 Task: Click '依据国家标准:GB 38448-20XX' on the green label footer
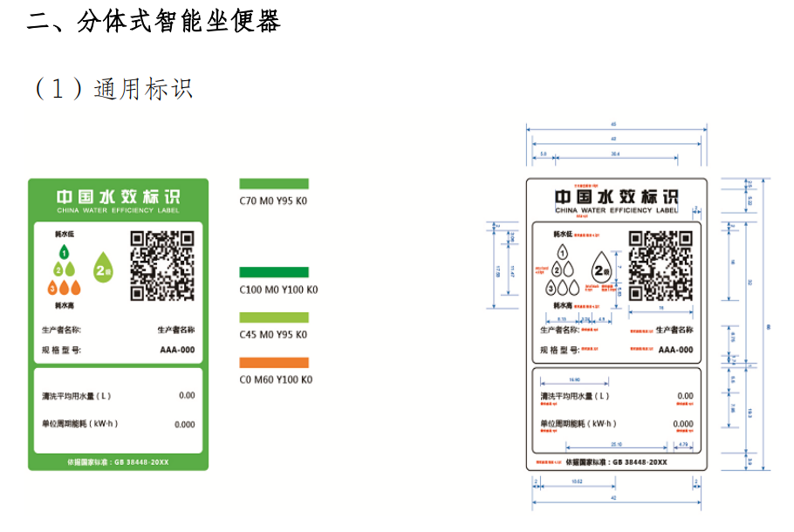click(118, 462)
